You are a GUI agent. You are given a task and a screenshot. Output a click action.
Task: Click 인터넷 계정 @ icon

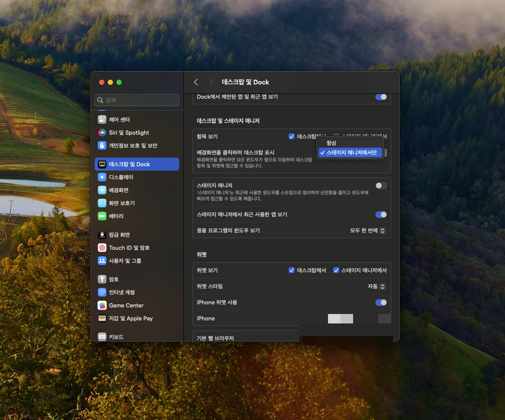102,292
